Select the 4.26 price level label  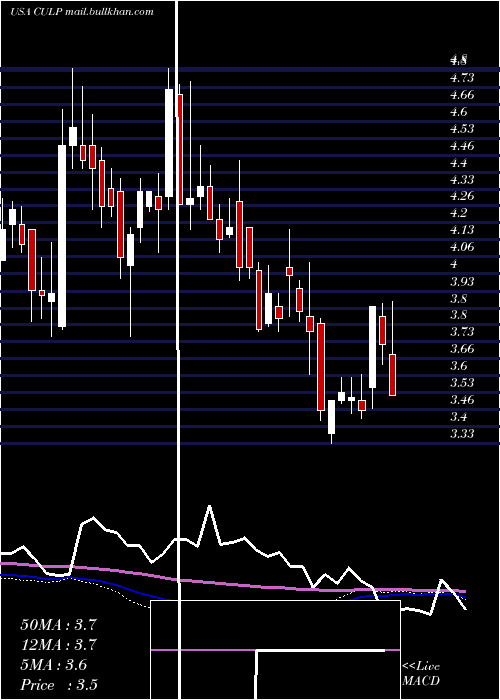coord(462,196)
